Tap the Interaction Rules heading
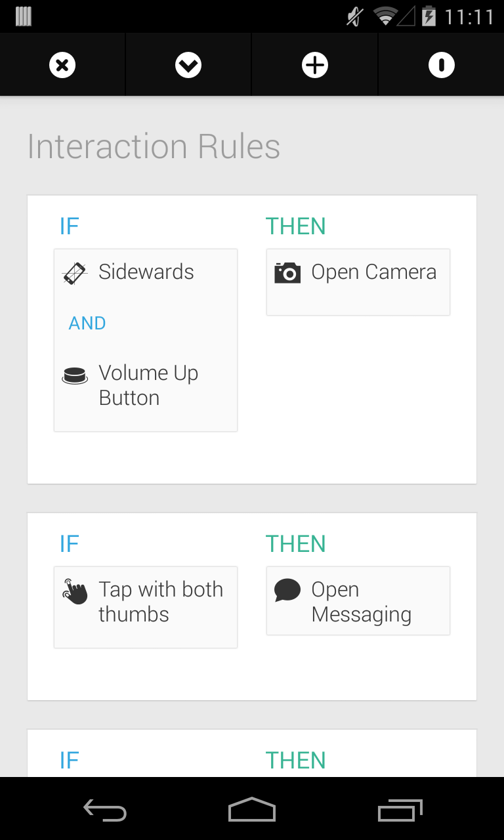This screenshot has width=504, height=840. click(x=154, y=146)
